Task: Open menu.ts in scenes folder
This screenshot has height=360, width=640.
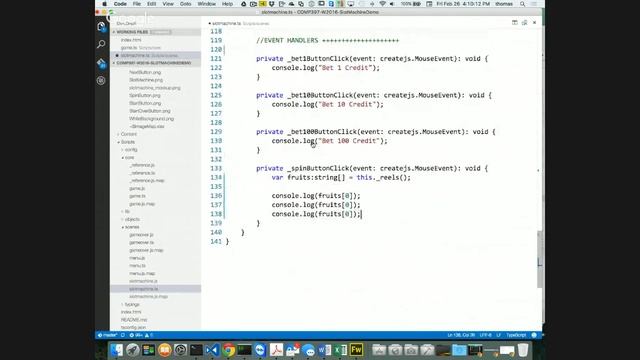Action: (x=138, y=266)
